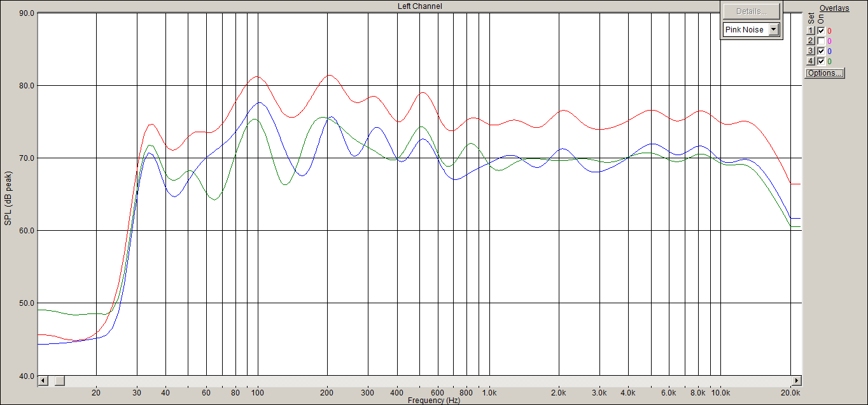The height and width of the screenshot is (405, 868).
Task: Click horizontal scrollbar thumb
Action: coord(59,380)
